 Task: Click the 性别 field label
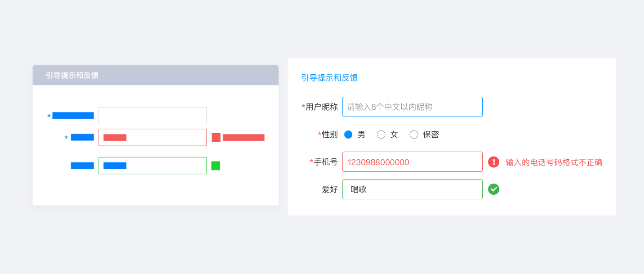click(330, 135)
